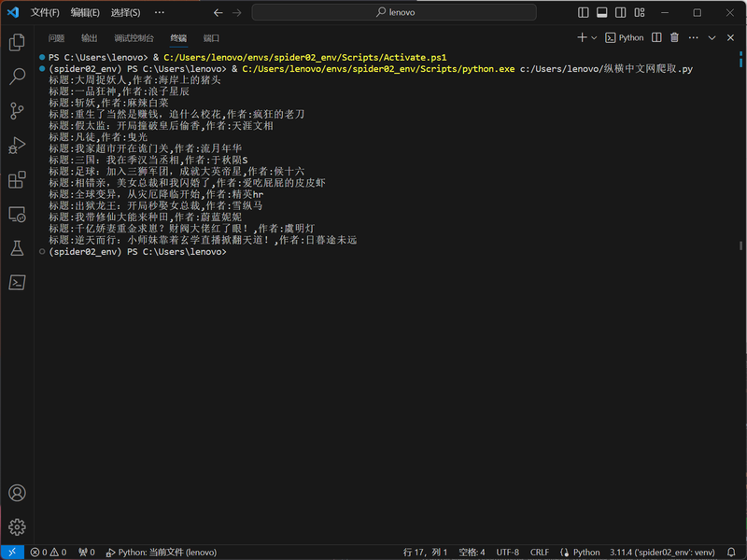Change encoding via UTF-8

tap(507, 553)
